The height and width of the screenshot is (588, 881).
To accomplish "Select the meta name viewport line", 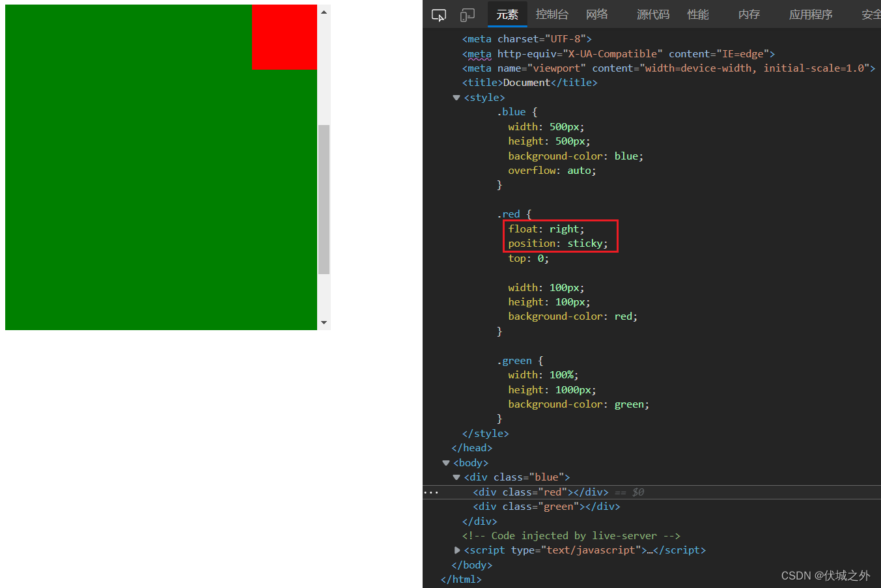I will pyautogui.click(x=669, y=68).
